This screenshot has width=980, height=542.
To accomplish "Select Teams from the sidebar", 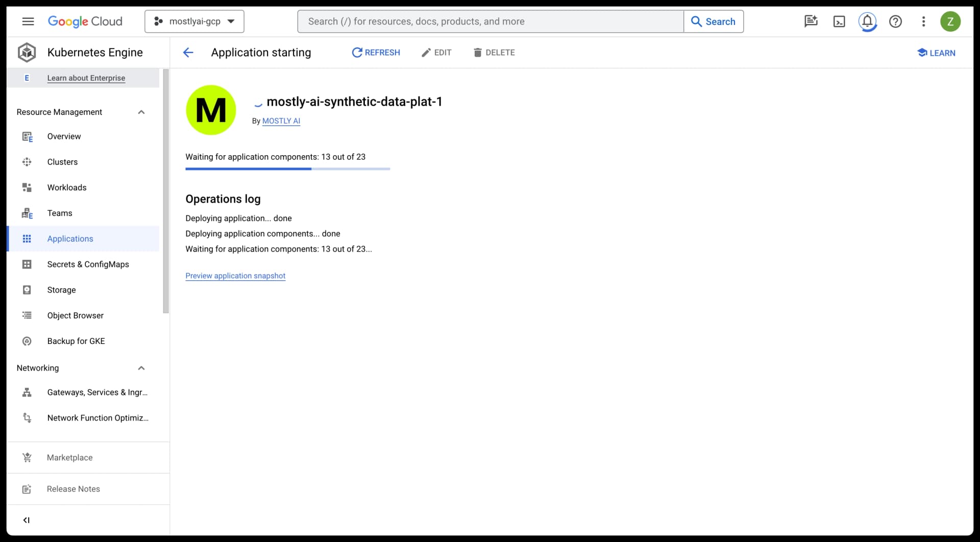I will point(59,213).
